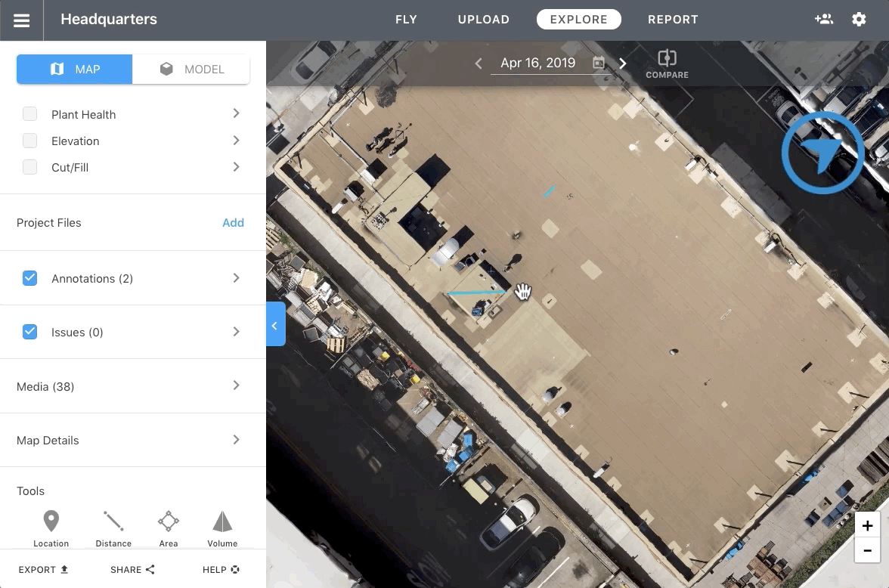This screenshot has height=588, width=889.
Task: Open the settings gear icon
Action: click(x=859, y=20)
